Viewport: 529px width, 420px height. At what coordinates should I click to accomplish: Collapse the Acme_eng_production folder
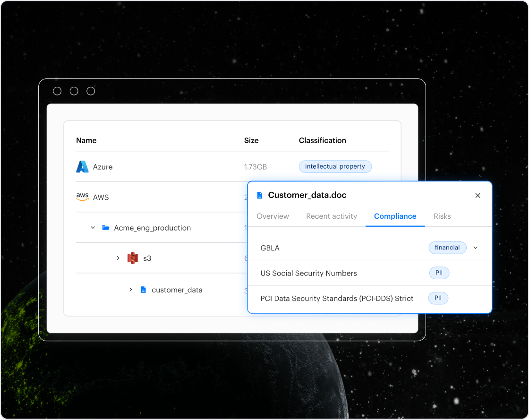(93, 228)
